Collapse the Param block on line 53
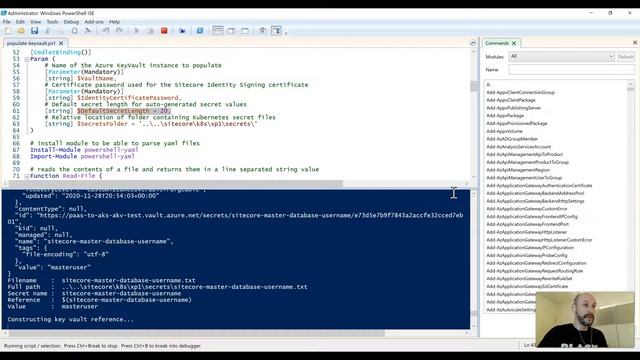 27,59
